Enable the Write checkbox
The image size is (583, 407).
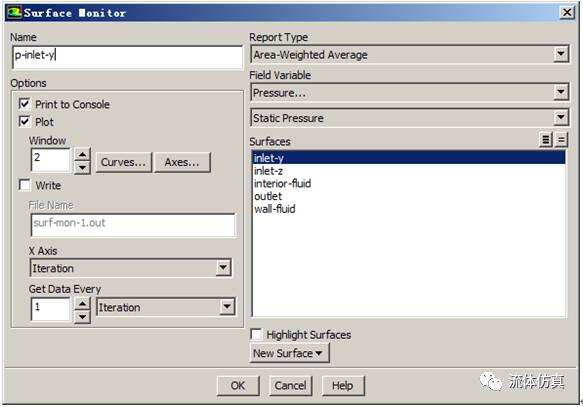(25, 185)
